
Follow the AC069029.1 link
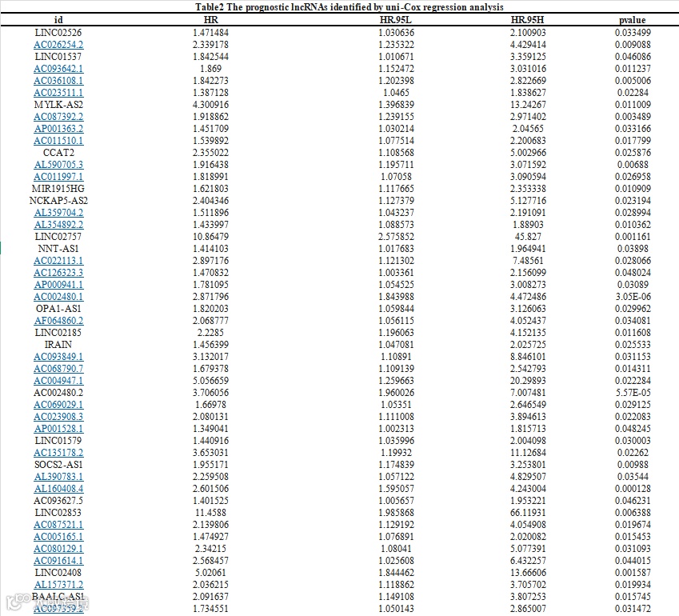point(58,405)
